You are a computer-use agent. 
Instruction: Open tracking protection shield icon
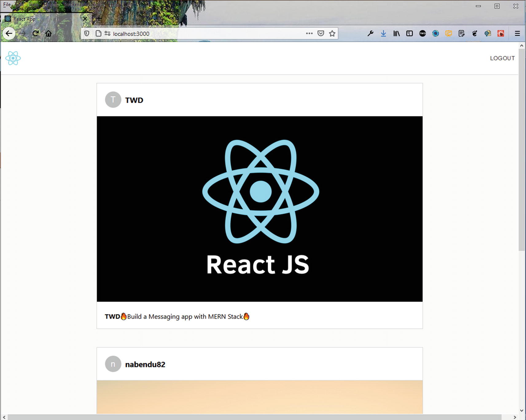(87, 33)
